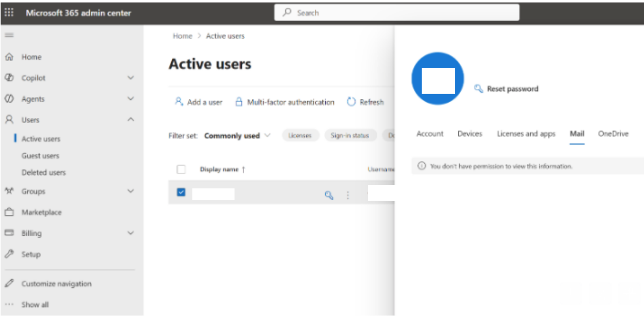Click the Home breadcrumb link

(183, 36)
